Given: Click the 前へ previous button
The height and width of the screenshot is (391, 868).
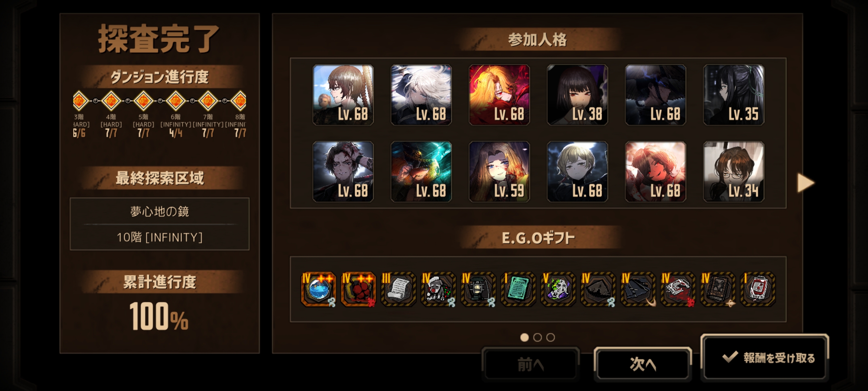Looking at the screenshot, I should click(530, 364).
